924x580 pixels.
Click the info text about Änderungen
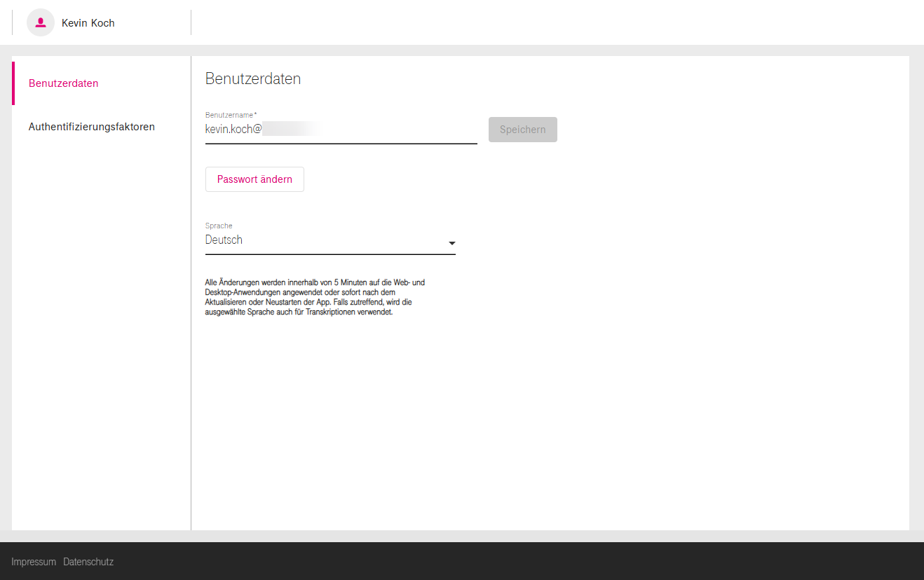(x=315, y=298)
